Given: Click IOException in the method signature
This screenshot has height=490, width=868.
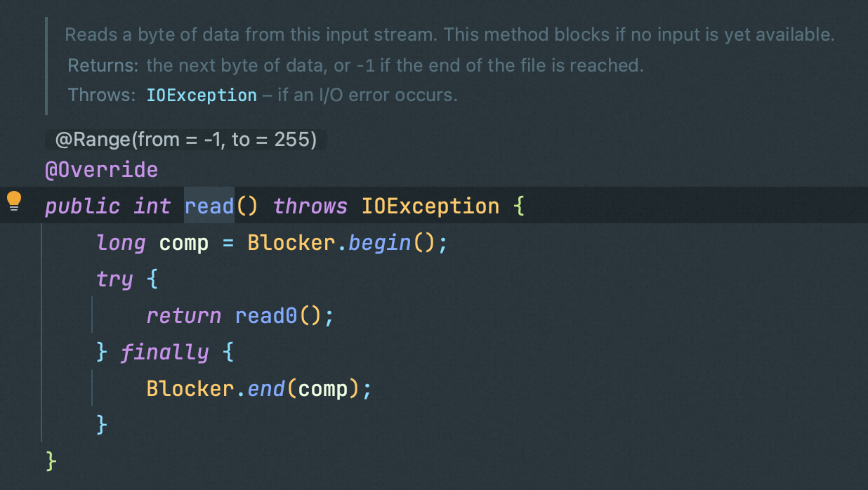Looking at the screenshot, I should coord(430,206).
